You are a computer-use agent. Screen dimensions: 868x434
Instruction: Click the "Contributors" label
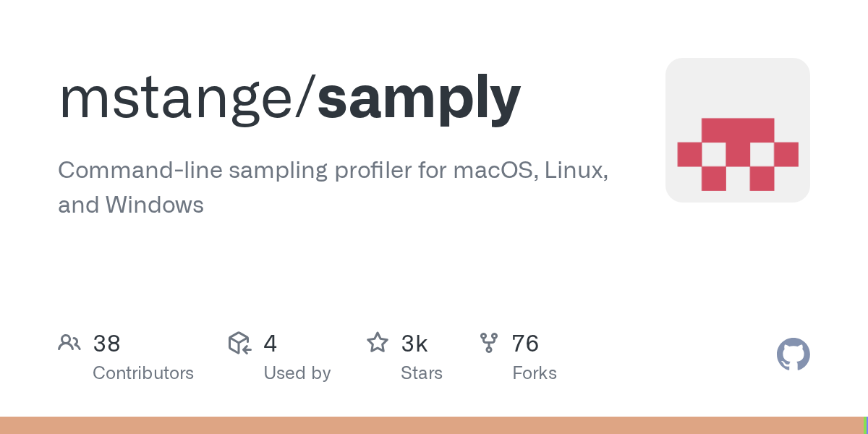coord(143,373)
